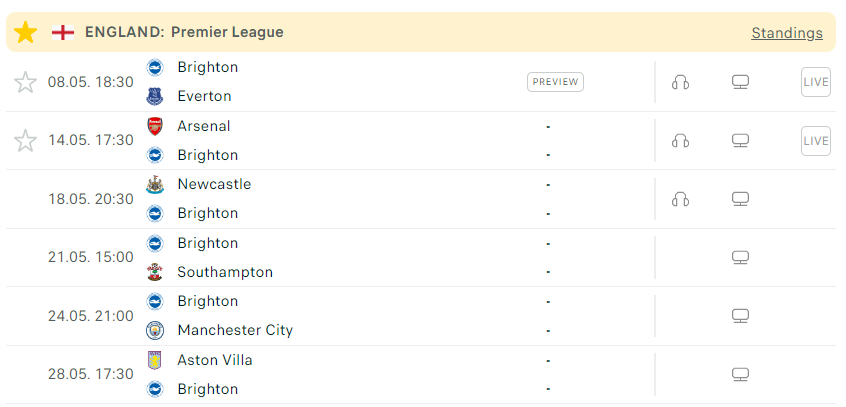The image size is (846, 407).
Task: Select the Manchester City team name
Action: [235, 330]
